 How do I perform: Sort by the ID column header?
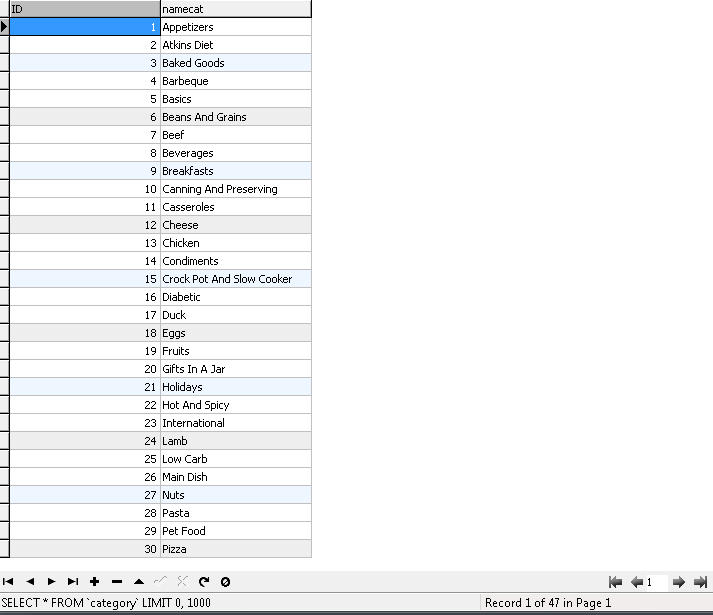(x=84, y=9)
